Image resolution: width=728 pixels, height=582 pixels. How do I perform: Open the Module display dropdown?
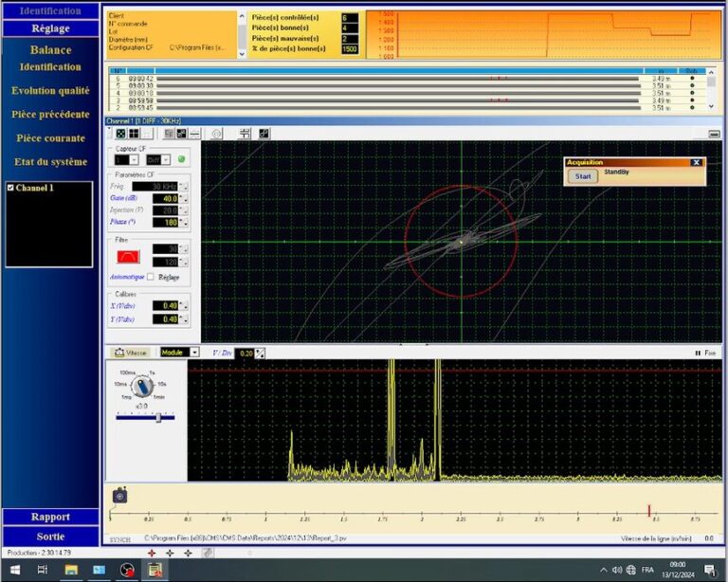click(x=194, y=352)
